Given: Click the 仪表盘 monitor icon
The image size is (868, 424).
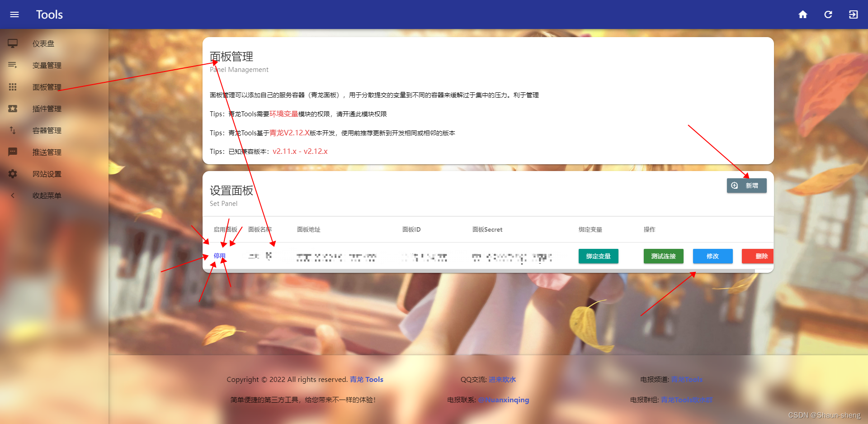Looking at the screenshot, I should tap(13, 43).
